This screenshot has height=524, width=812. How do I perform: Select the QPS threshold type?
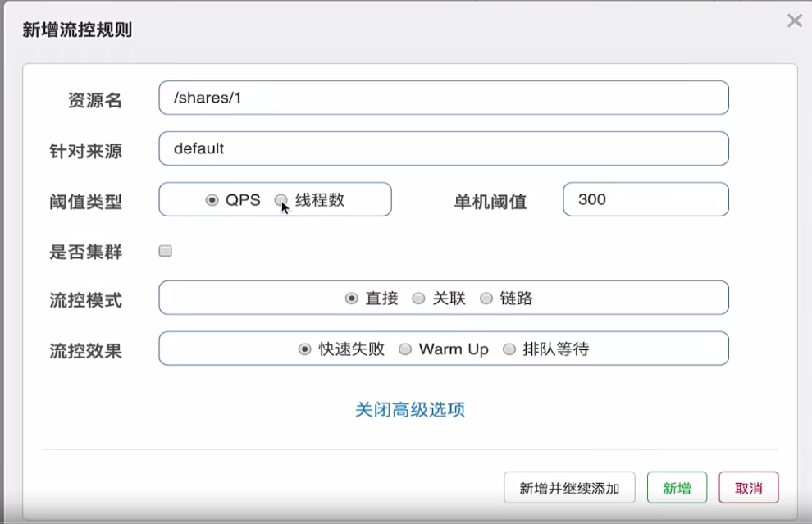tap(212, 200)
